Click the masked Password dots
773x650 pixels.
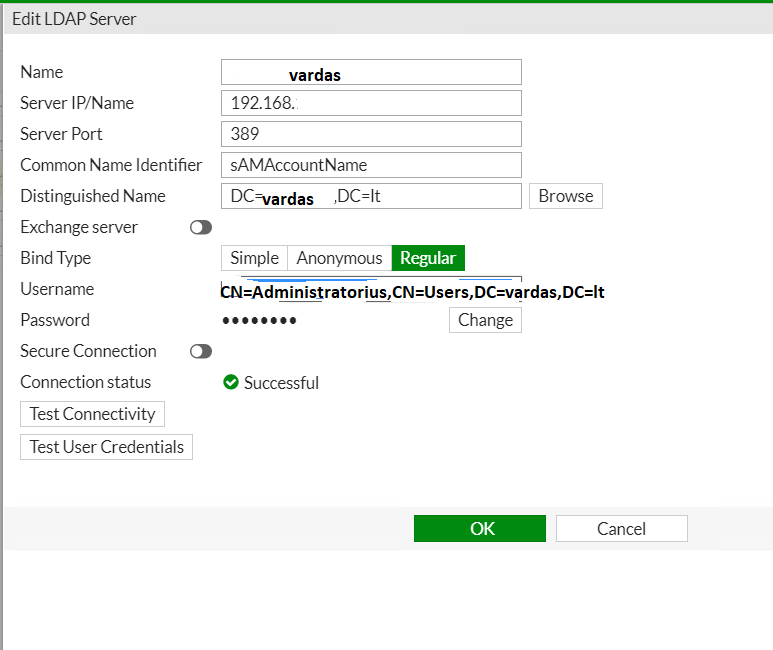(259, 321)
